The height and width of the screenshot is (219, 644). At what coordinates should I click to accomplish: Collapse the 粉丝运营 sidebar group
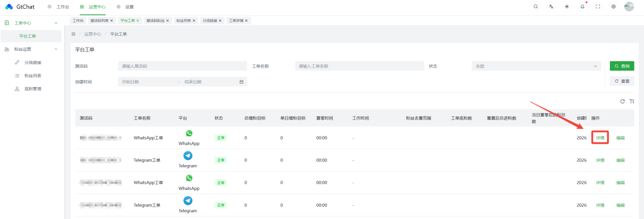(x=55, y=49)
